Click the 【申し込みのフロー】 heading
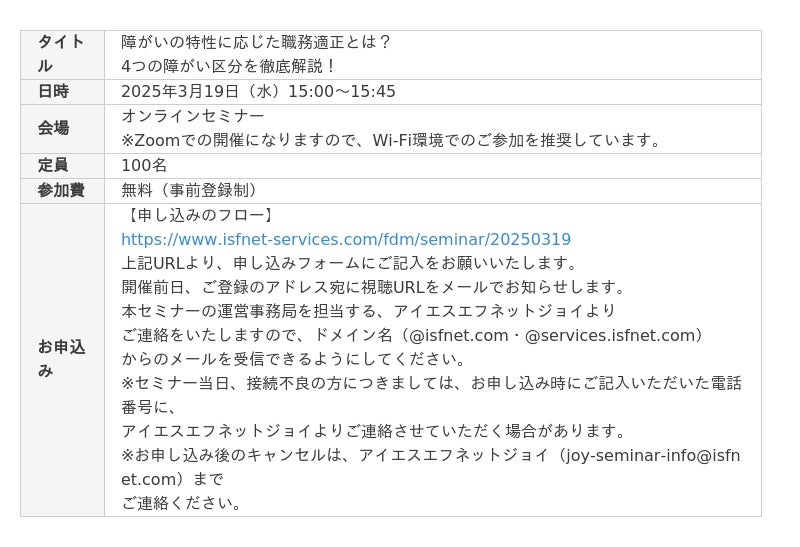 pyautogui.click(x=198, y=215)
